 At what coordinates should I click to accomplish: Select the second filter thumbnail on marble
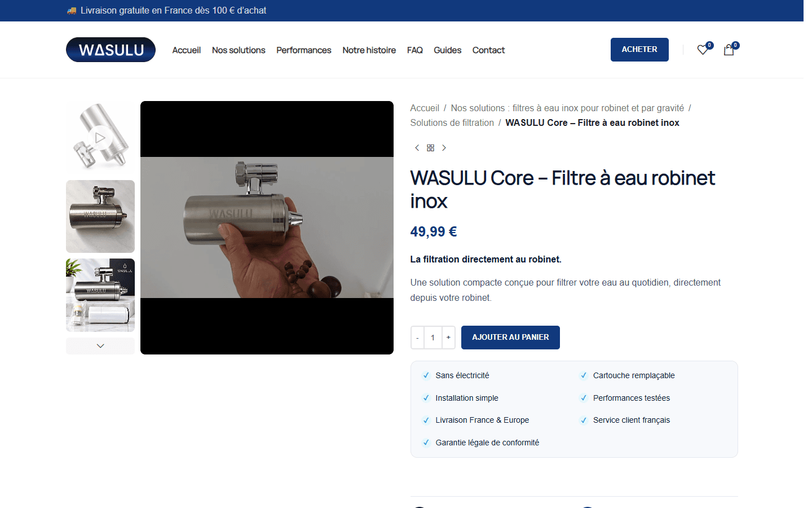tap(100, 216)
